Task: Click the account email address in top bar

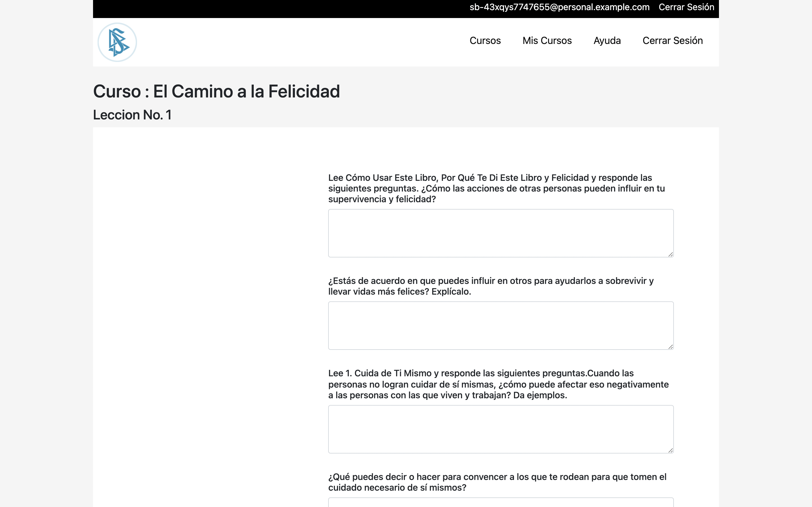Action: 559,7
